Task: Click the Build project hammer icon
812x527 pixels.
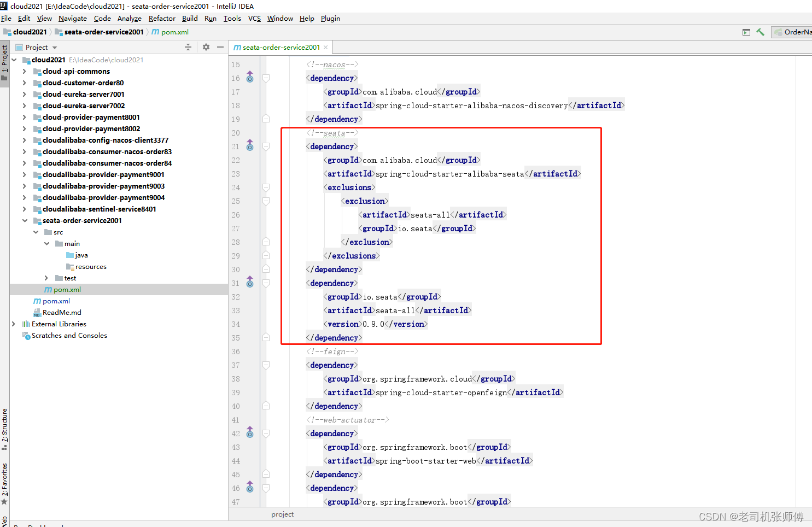Action: pyautogui.click(x=760, y=32)
